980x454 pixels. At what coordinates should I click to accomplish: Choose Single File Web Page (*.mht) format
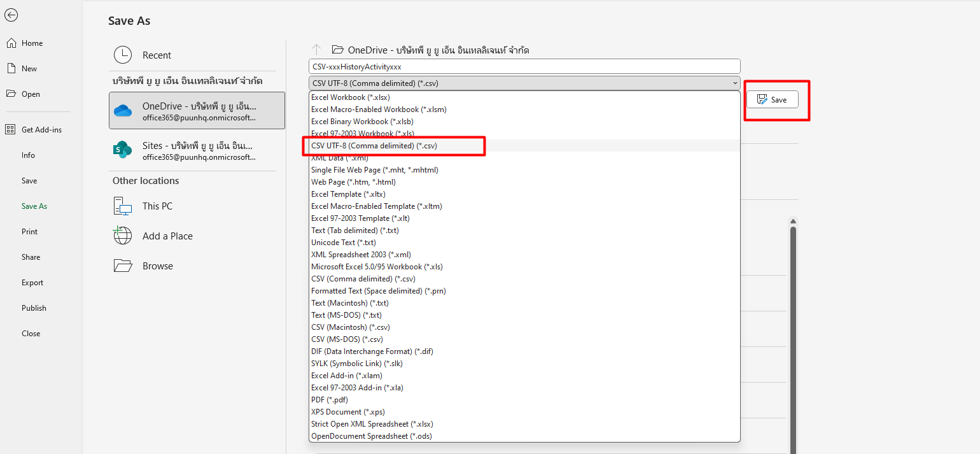pyautogui.click(x=524, y=170)
